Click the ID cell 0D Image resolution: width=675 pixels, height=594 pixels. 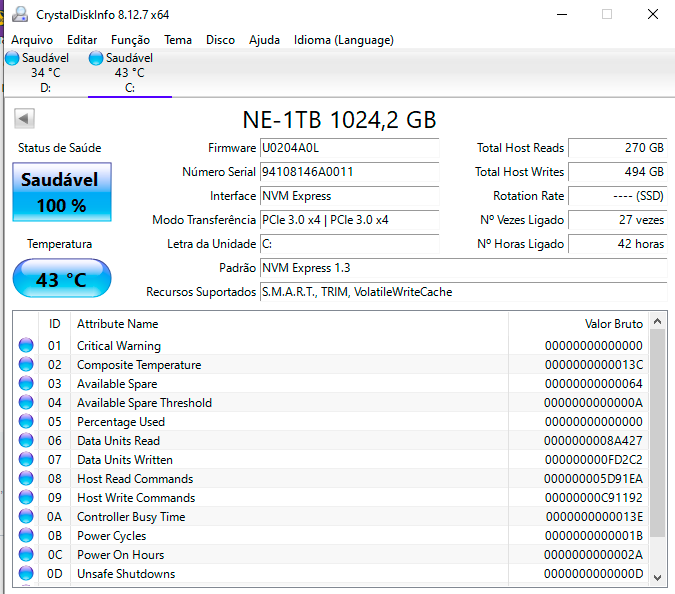click(55, 574)
